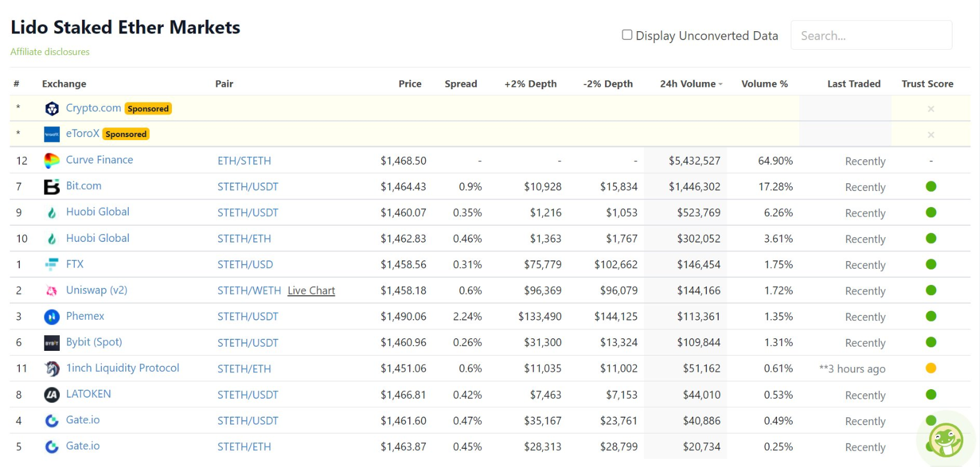
Task: Open the Affiliate disclosures link
Action: [50, 52]
